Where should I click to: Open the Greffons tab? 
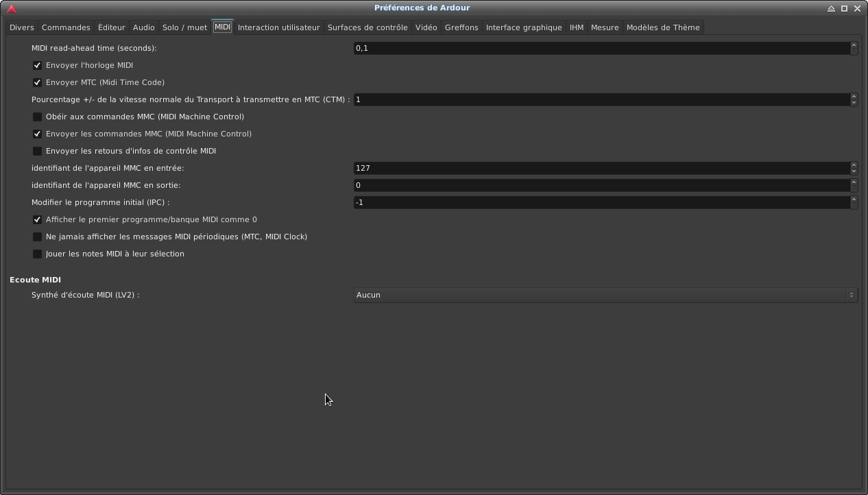461,27
